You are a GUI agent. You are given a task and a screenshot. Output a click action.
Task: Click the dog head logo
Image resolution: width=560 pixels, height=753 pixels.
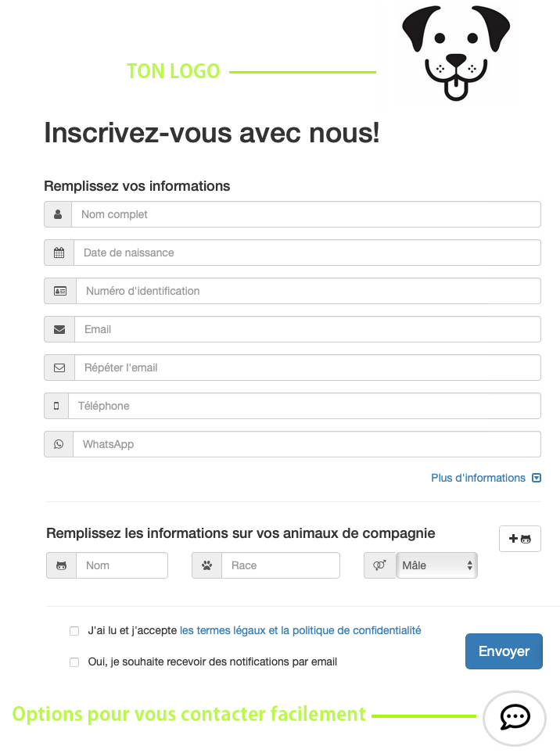point(456,53)
